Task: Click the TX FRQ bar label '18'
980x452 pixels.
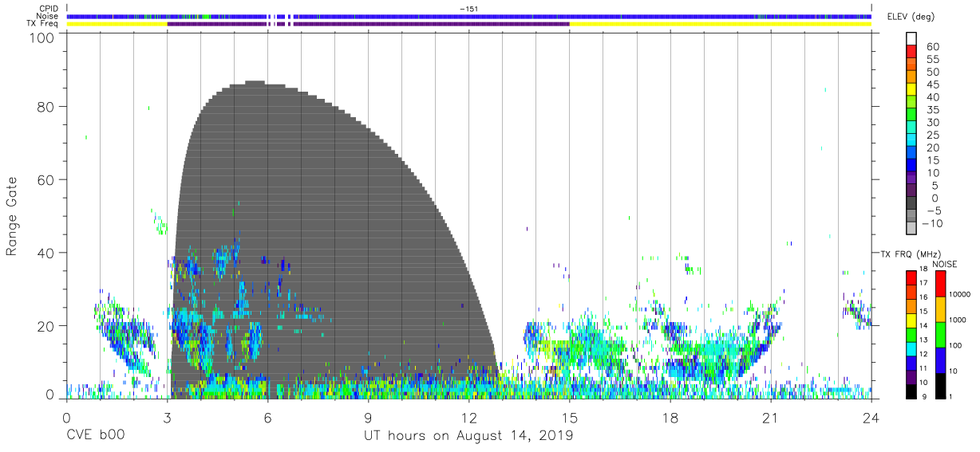Action: (923, 269)
